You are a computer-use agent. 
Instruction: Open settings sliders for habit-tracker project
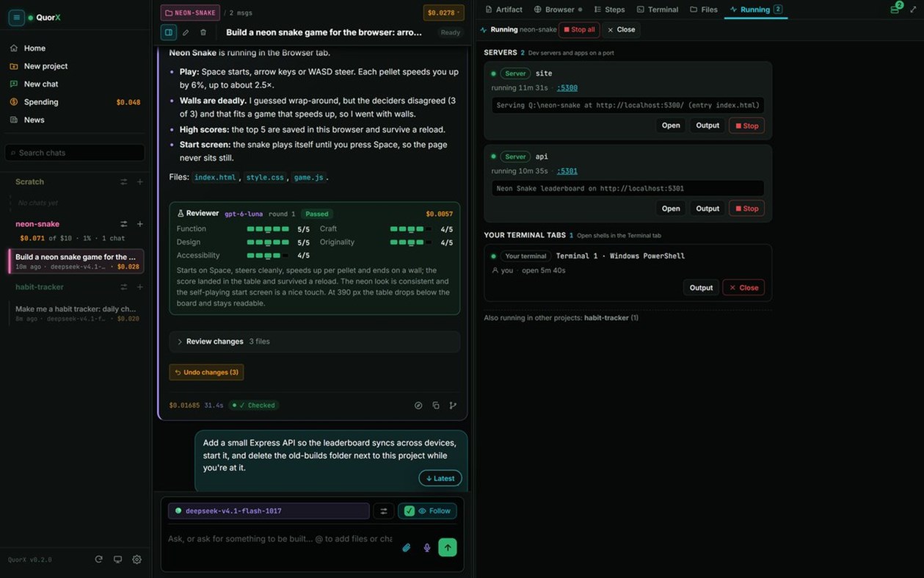tap(123, 287)
